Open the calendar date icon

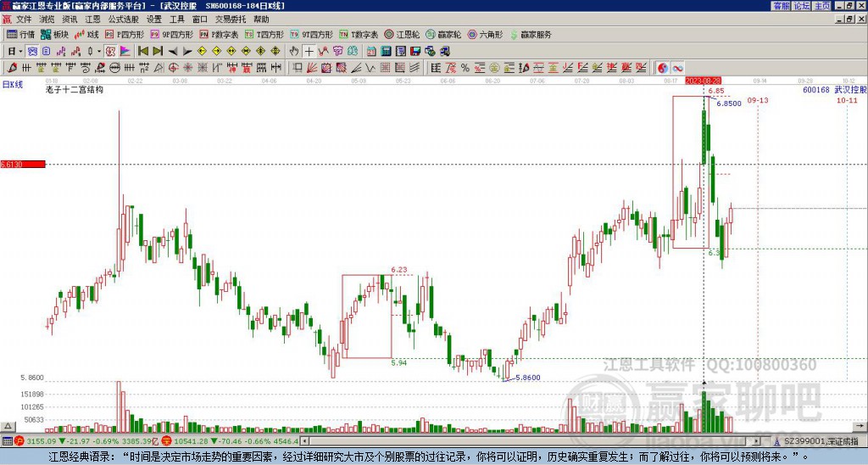[x=371, y=51]
